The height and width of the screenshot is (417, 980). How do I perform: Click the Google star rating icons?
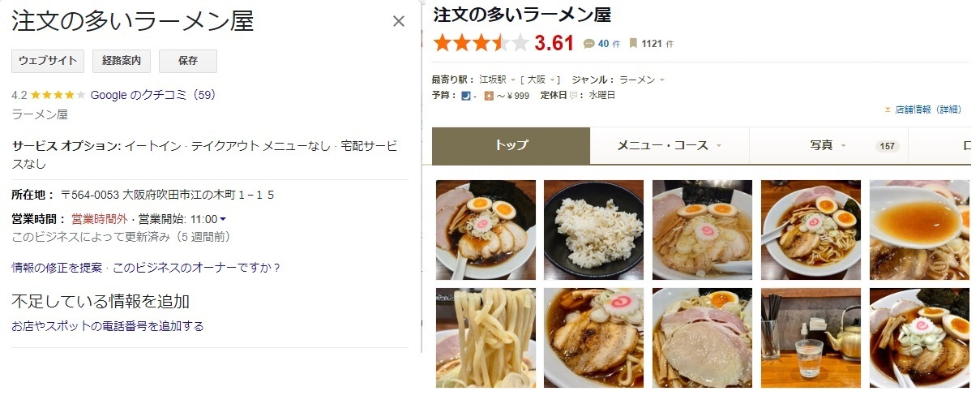[x=58, y=95]
